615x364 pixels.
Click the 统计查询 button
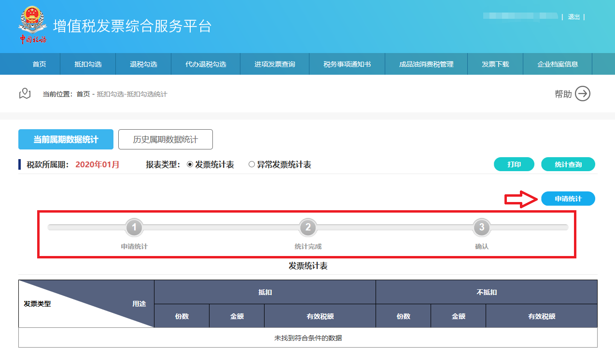coord(568,164)
